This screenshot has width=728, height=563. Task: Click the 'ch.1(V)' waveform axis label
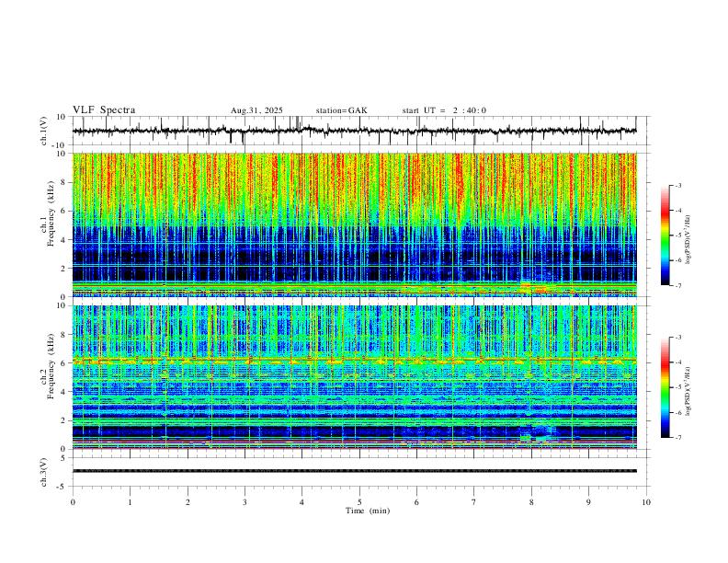tap(44, 131)
